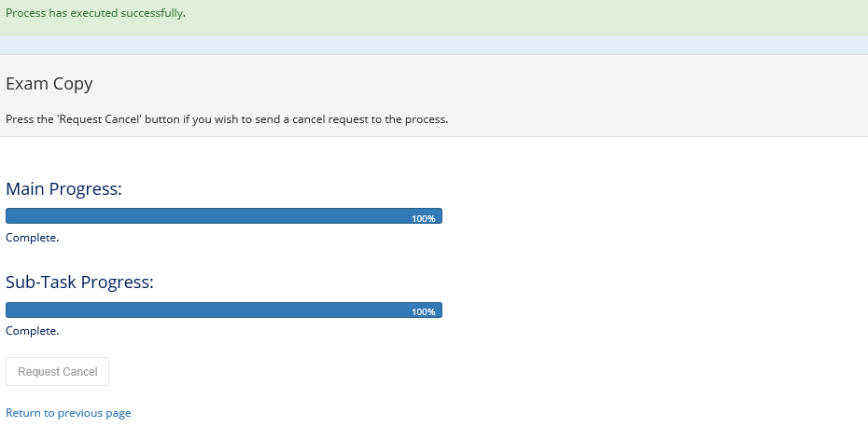Click the 100% label on Main Progress bar
The image size is (868, 427).
[x=424, y=218]
